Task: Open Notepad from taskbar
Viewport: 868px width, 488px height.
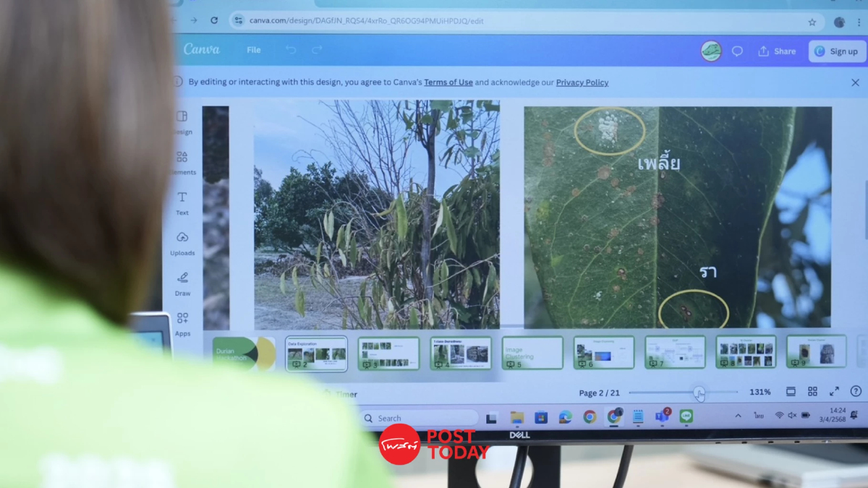Action: pyautogui.click(x=638, y=416)
